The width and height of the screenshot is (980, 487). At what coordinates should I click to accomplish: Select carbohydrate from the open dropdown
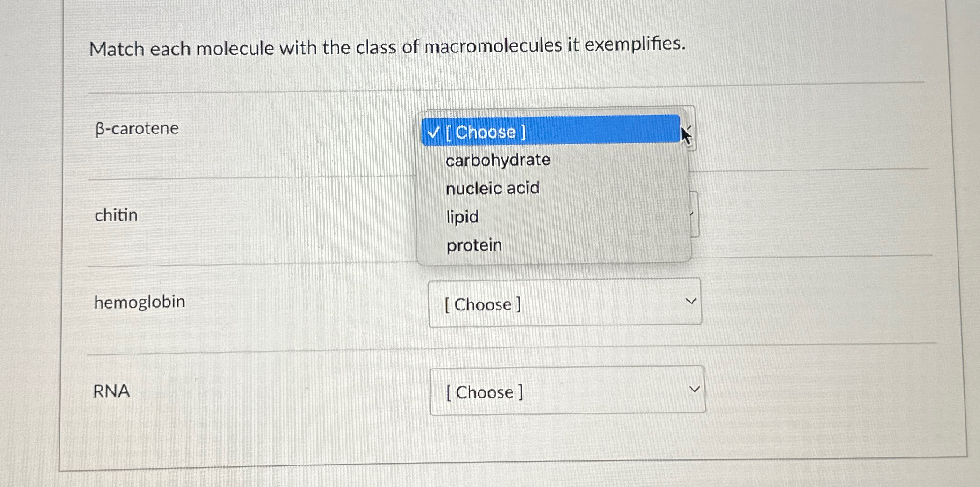[x=497, y=160]
